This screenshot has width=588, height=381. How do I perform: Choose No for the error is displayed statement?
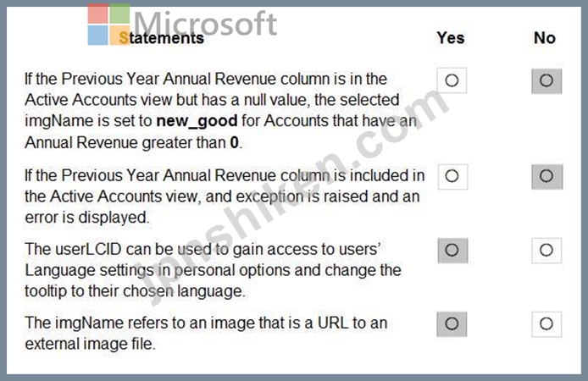[546, 176]
